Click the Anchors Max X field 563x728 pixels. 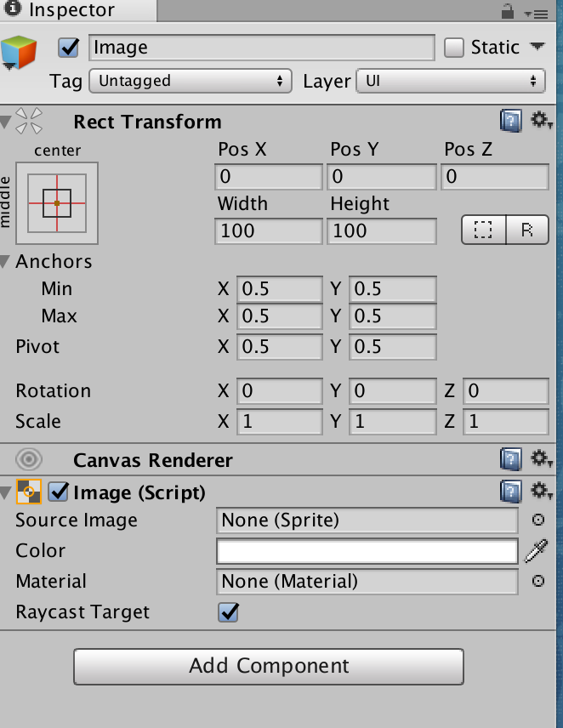tap(280, 316)
